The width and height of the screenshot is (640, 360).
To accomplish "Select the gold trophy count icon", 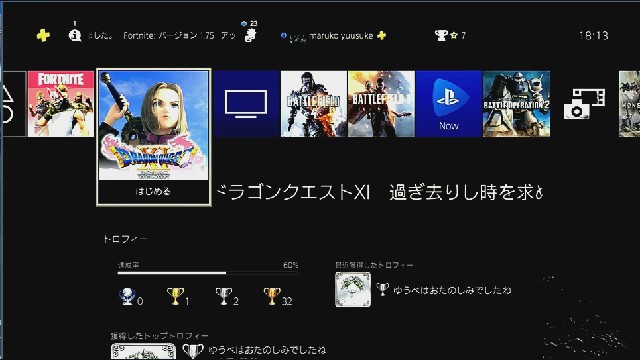I will point(175,297).
